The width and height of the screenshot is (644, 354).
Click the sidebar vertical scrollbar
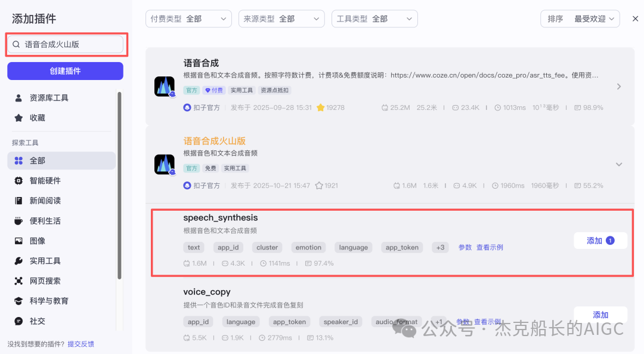(x=119, y=185)
